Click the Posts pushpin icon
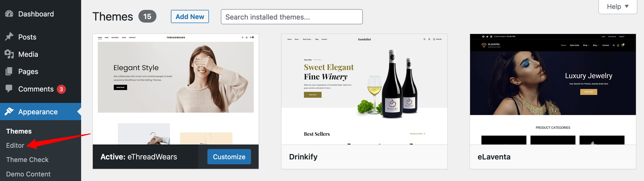The image size is (644, 181). (9, 37)
